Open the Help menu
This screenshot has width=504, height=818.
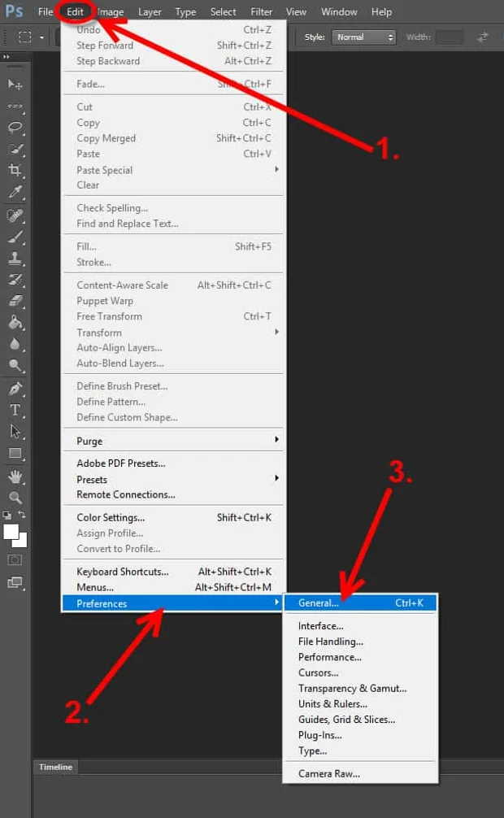click(381, 11)
